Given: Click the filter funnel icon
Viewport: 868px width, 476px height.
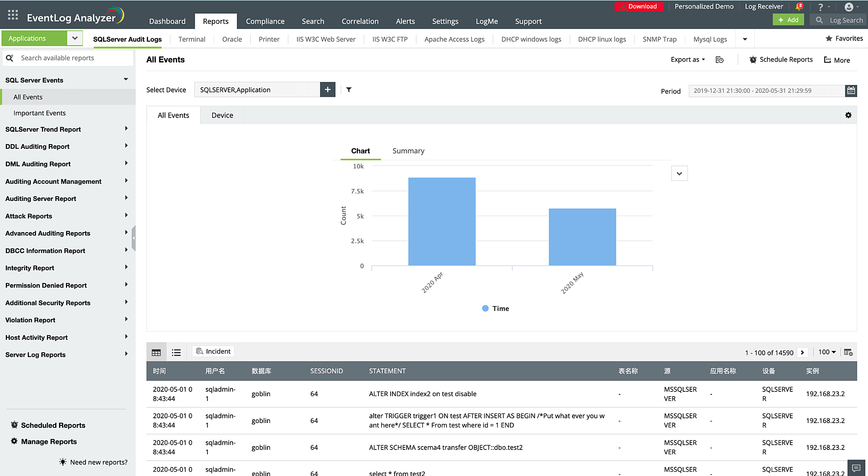Looking at the screenshot, I should tap(349, 90).
